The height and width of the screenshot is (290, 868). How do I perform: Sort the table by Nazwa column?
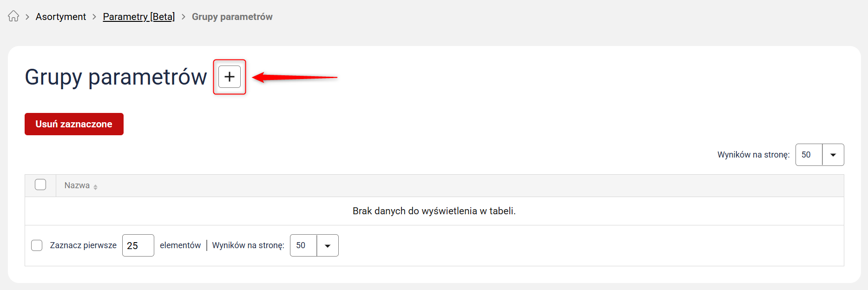pos(77,185)
